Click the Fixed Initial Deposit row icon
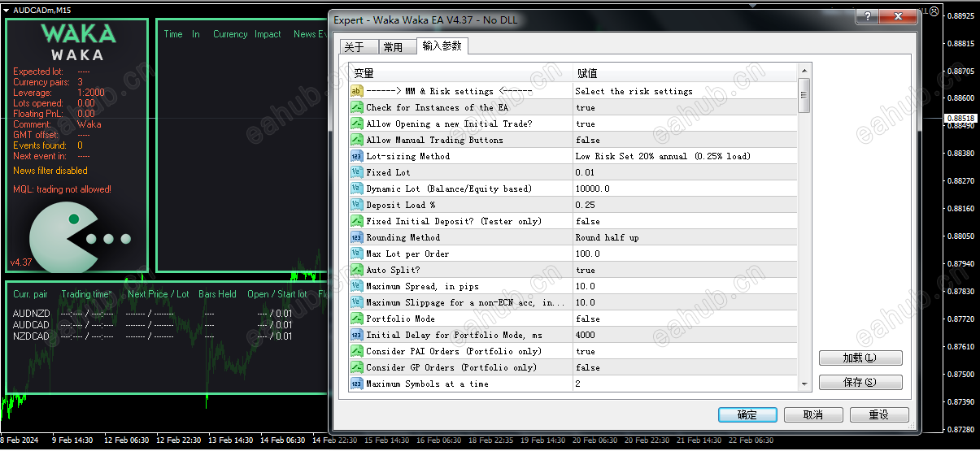The width and height of the screenshot is (980, 451). tap(356, 221)
